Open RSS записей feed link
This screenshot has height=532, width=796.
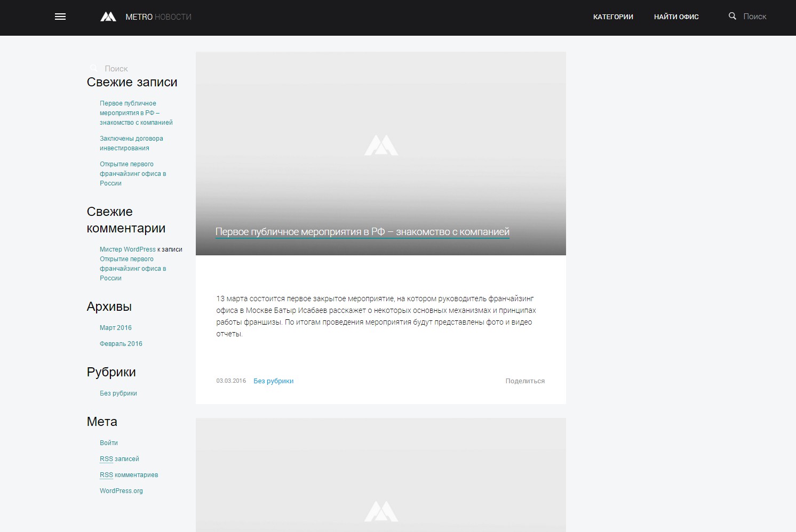click(x=120, y=459)
